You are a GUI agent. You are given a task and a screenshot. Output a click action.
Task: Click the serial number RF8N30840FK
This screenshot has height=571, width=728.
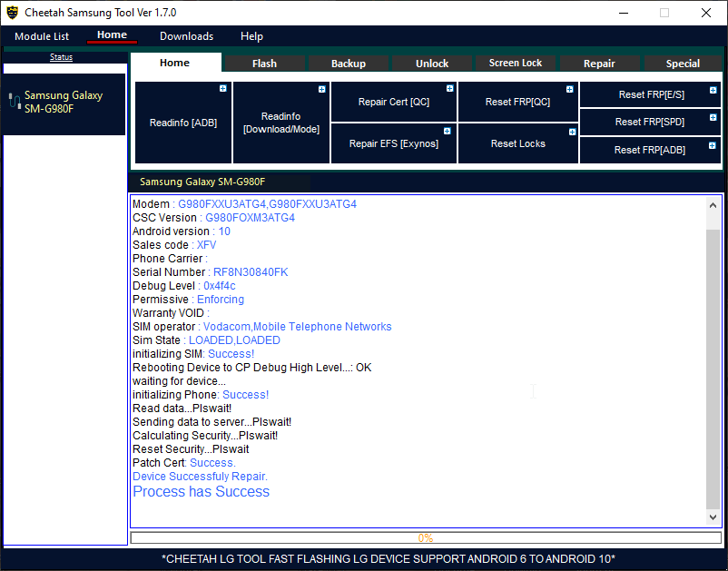pos(251,272)
